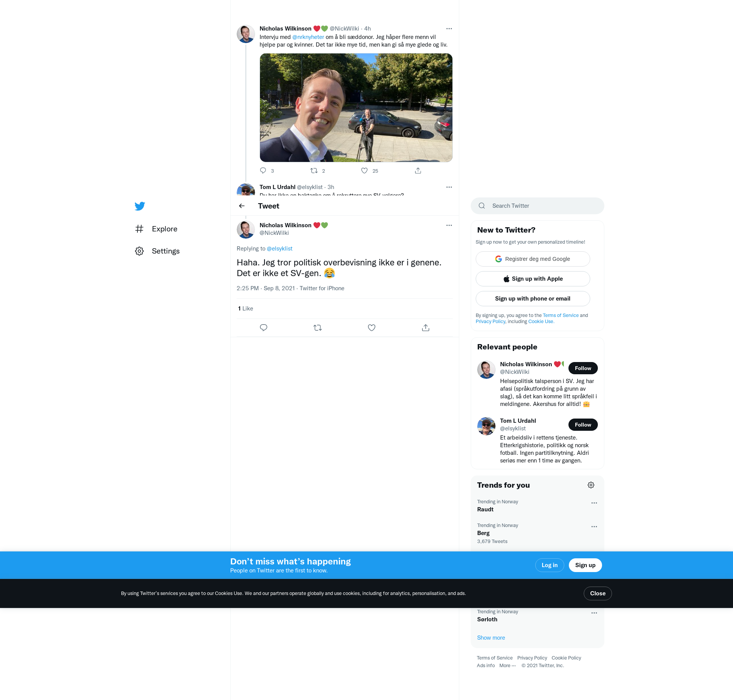733x700 pixels.
Task: Sign up with Google button
Action: coord(533,259)
